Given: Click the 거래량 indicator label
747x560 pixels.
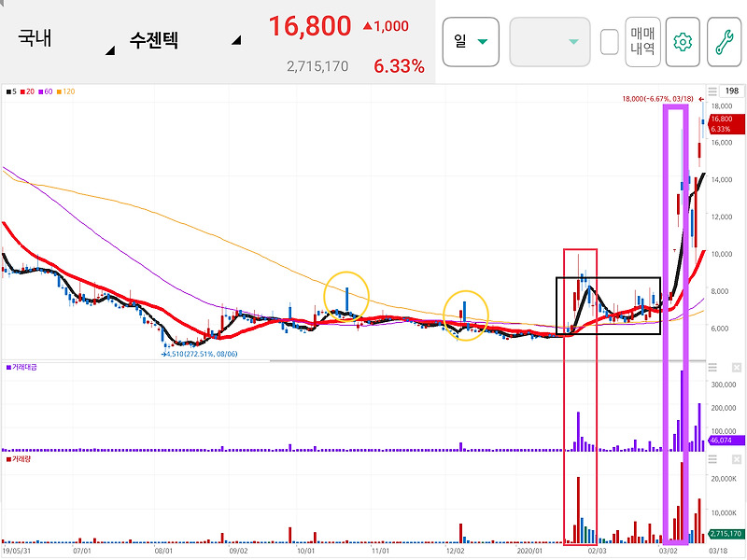Looking at the screenshot, I should pyautogui.click(x=18, y=459).
